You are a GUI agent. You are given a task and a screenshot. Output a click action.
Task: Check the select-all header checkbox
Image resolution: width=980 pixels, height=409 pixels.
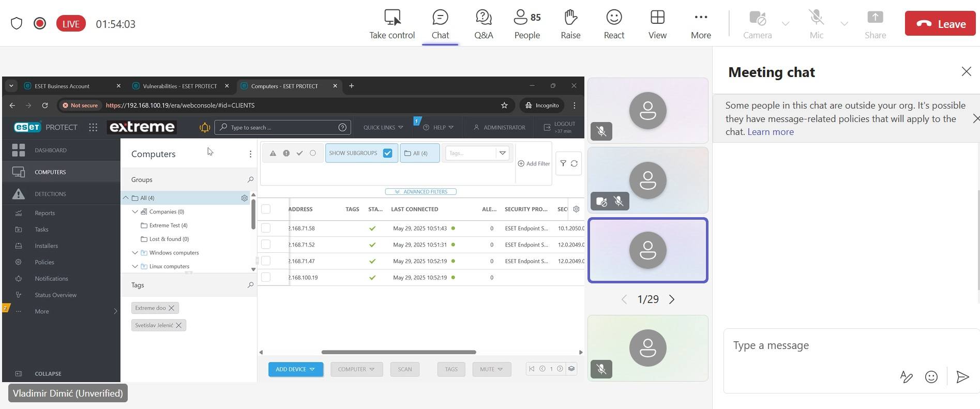pyautogui.click(x=266, y=209)
